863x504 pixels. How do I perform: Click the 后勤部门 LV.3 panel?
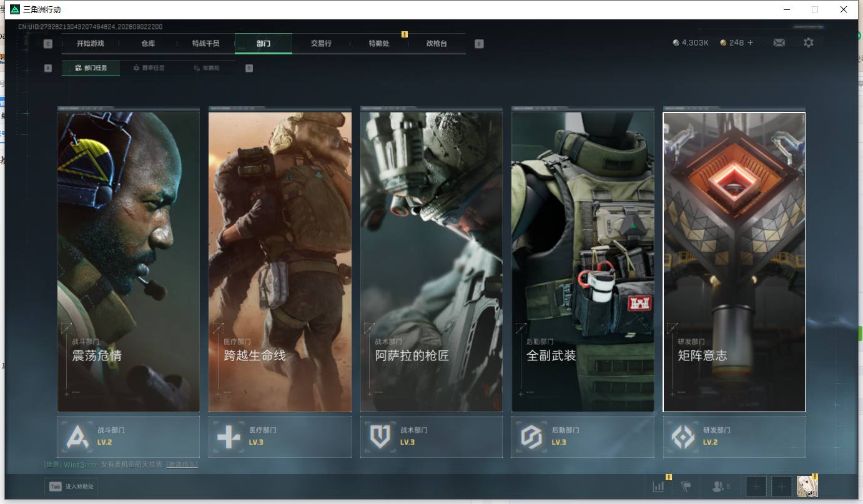pos(583,437)
